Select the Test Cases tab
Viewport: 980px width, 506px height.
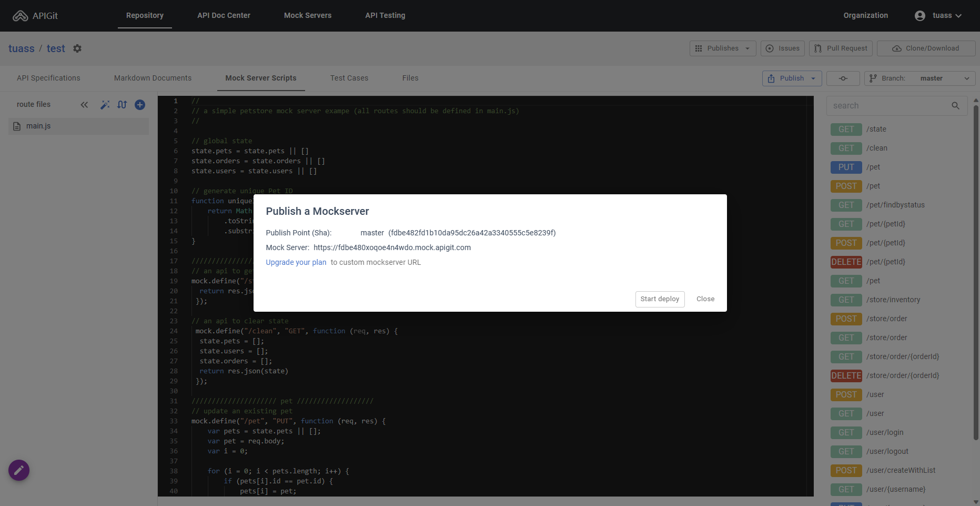(349, 78)
